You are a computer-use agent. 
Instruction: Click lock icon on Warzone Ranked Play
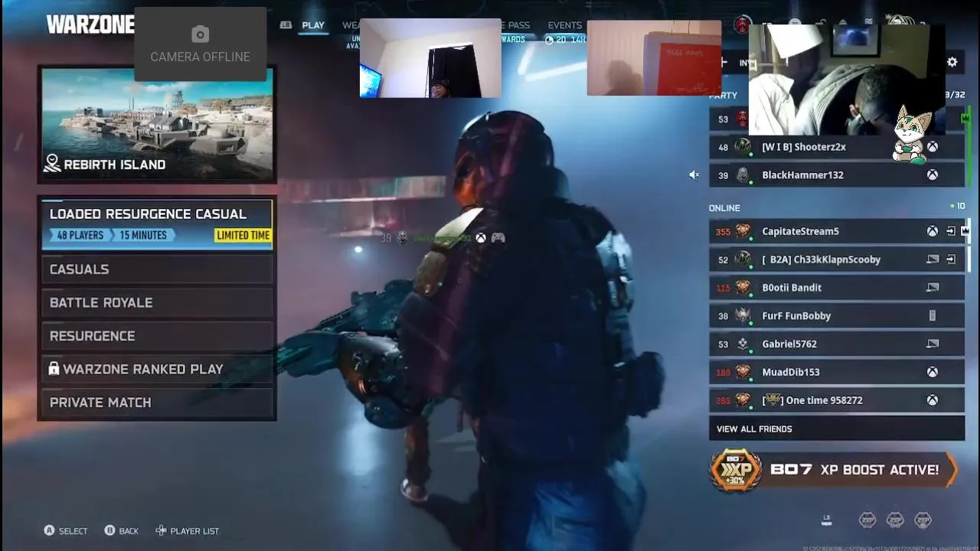[54, 369]
